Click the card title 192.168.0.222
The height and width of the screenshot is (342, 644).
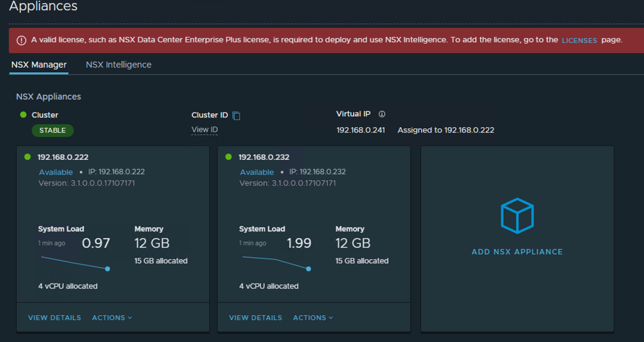click(x=63, y=157)
